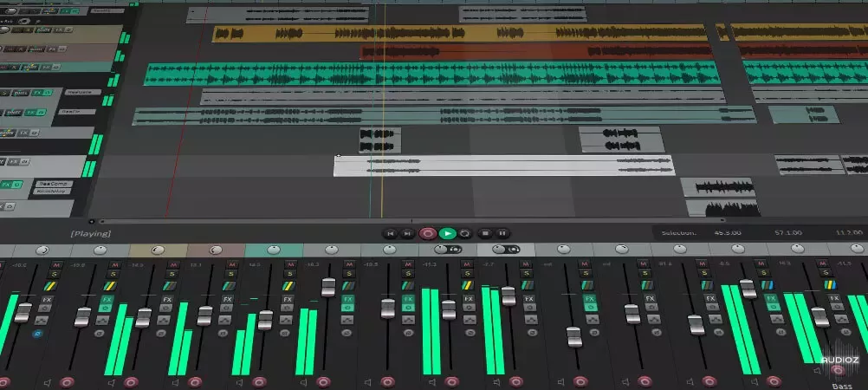
Task: Open FX chain on the -14.3 channel
Action: (x=167, y=300)
